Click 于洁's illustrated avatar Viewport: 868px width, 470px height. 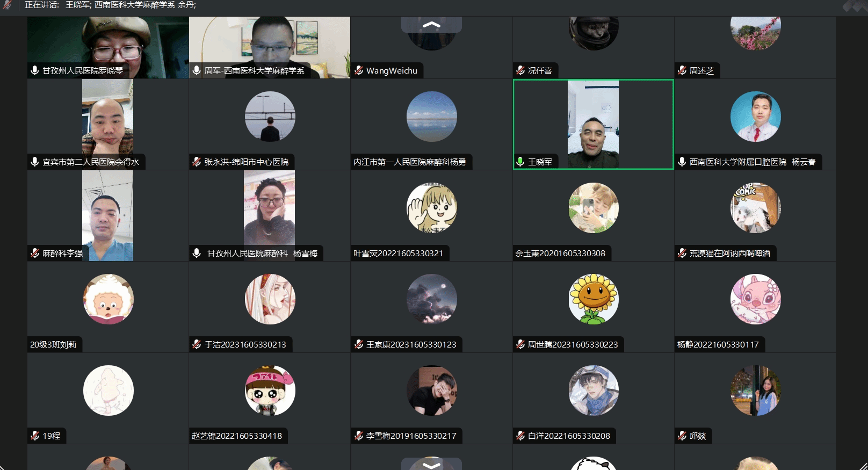(x=270, y=299)
